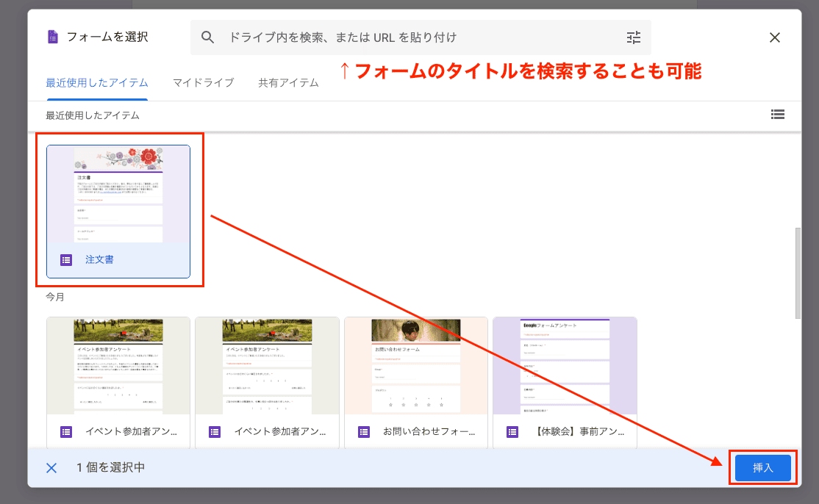This screenshot has height=504, width=819.
Task: Click the vertical scrollbar of the form list
Action: [x=798, y=272]
